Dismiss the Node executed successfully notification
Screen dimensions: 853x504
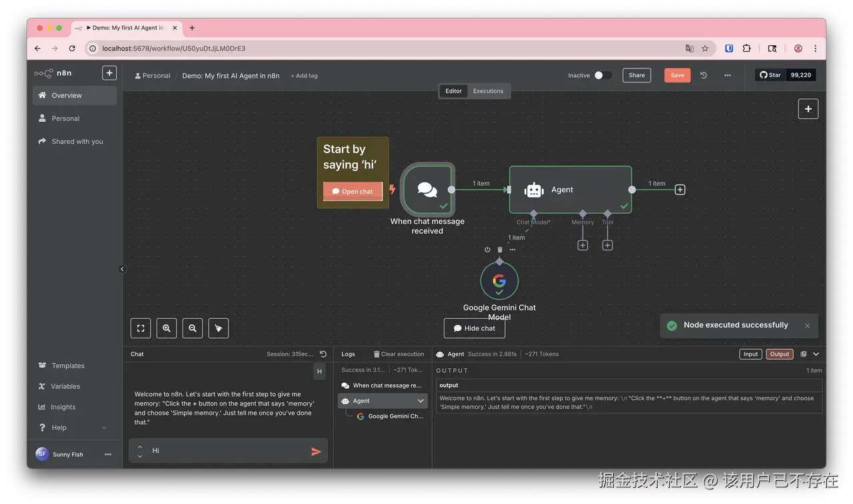(807, 326)
